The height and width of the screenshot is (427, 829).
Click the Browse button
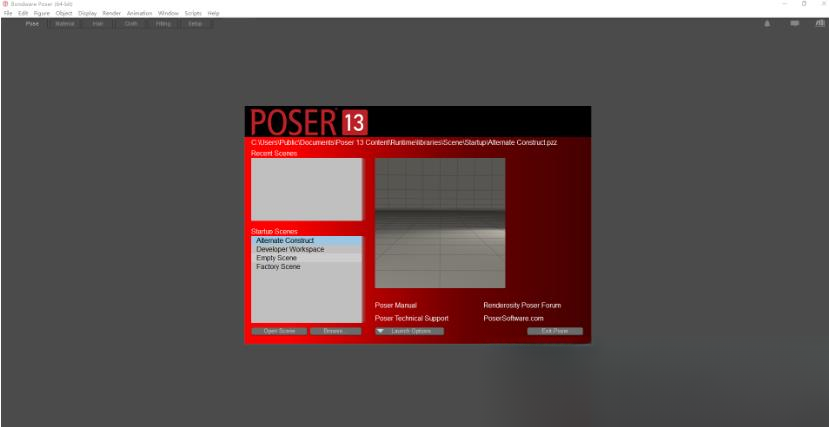point(336,331)
